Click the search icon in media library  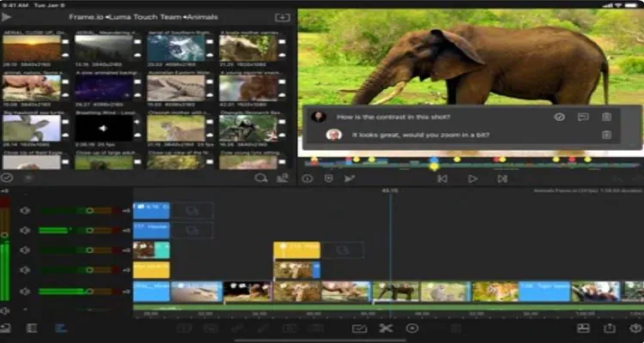click(260, 178)
